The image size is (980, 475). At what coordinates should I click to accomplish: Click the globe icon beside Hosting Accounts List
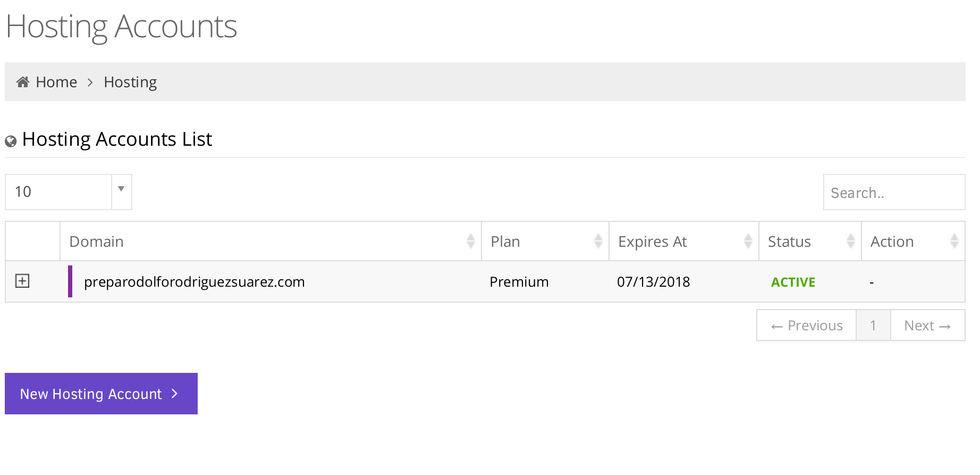click(x=11, y=141)
